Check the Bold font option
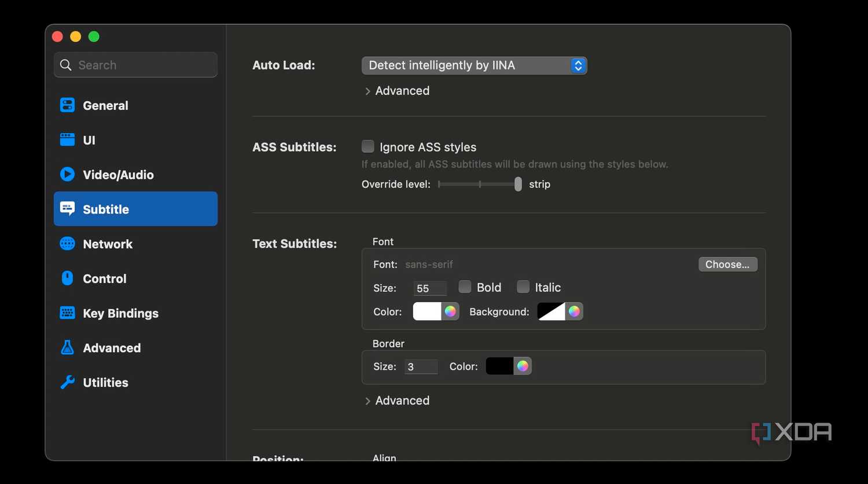 (465, 287)
